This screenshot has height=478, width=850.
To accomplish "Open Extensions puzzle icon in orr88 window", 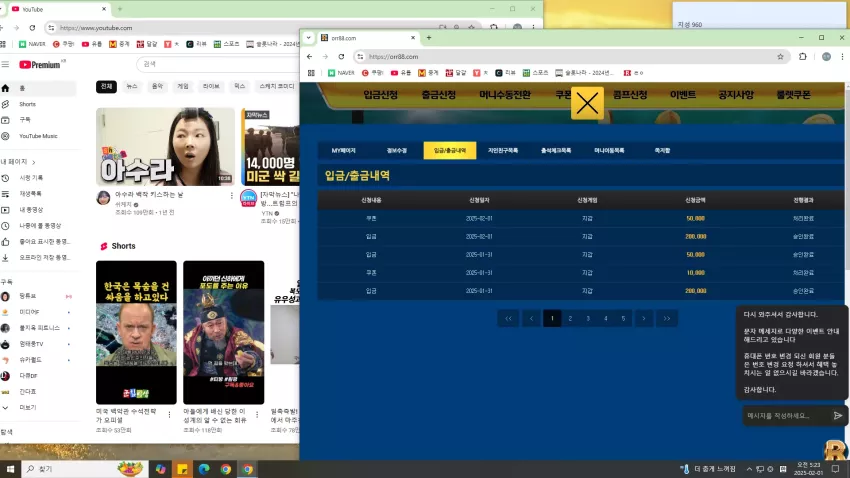I will pos(803,56).
